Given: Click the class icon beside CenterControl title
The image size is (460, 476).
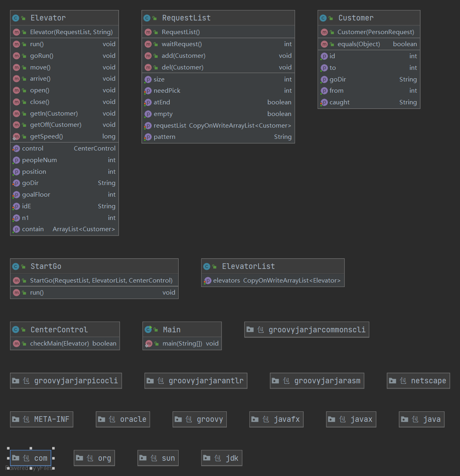Looking at the screenshot, I should pos(16,330).
